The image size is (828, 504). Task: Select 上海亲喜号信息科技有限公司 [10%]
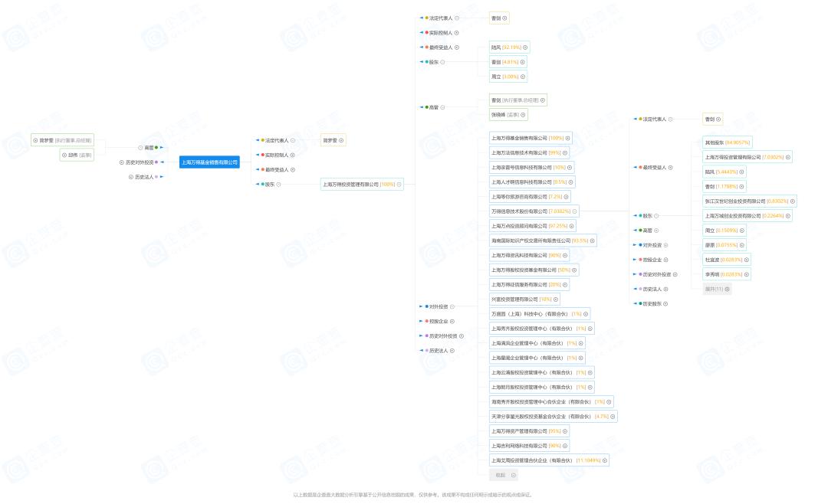[x=532, y=167]
